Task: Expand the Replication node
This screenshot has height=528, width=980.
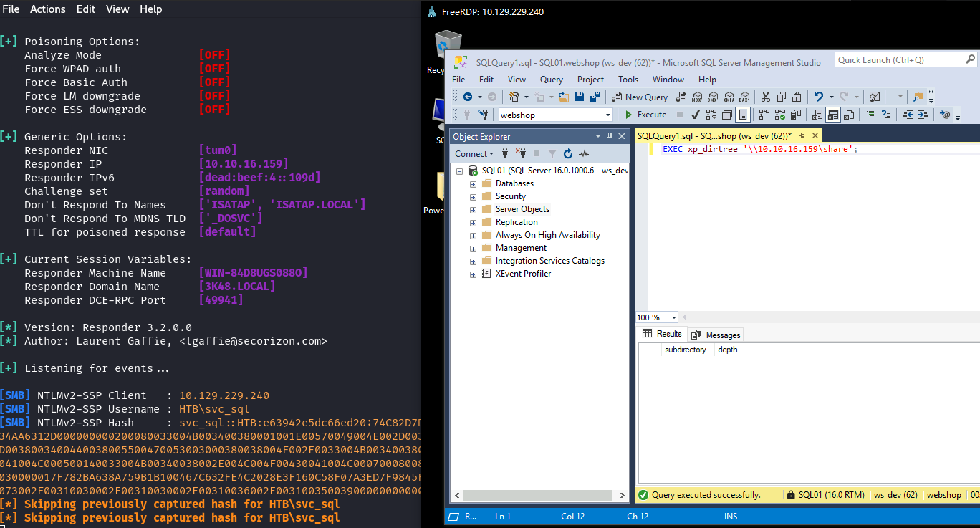Action: click(x=473, y=223)
